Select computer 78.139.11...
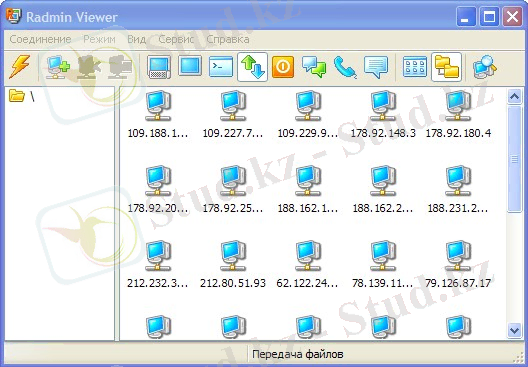Image resolution: width=528 pixels, height=367 pixels. [383, 265]
